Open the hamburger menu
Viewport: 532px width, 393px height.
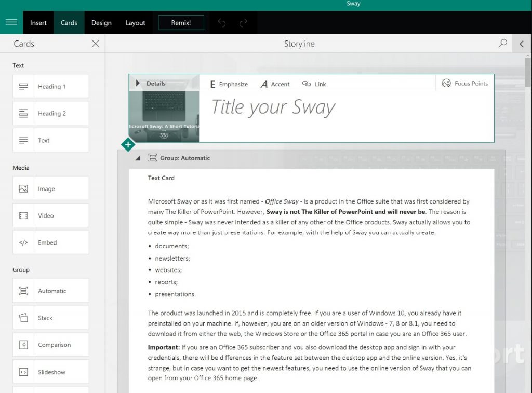click(11, 22)
